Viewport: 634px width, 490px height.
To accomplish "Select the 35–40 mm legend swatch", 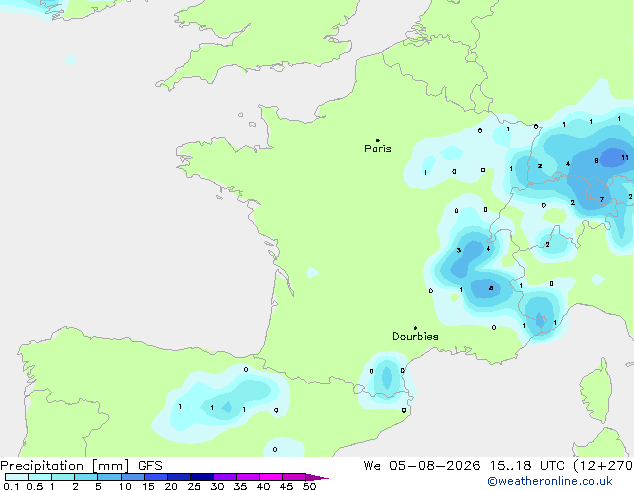I will coord(247,477).
